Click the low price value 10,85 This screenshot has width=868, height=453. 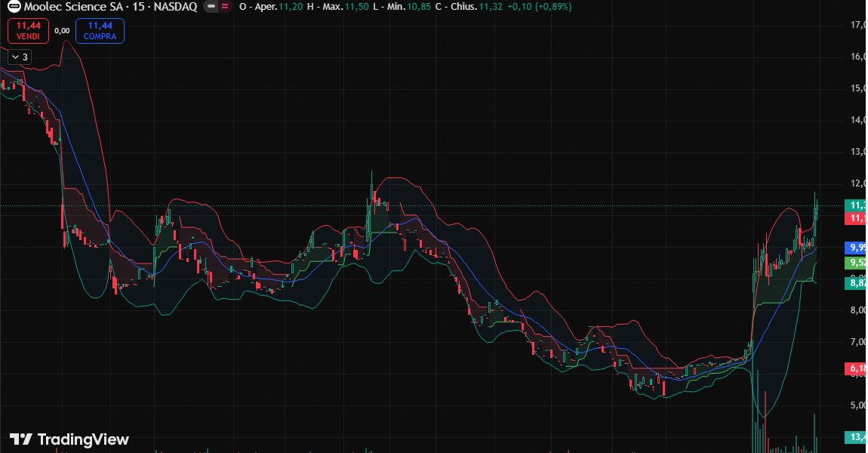[420, 8]
